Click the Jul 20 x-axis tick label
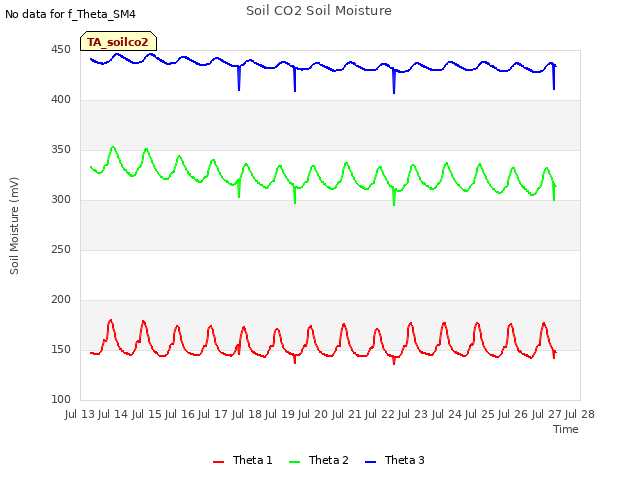Viewport: 640px width, 480px height. pyautogui.click(x=313, y=414)
